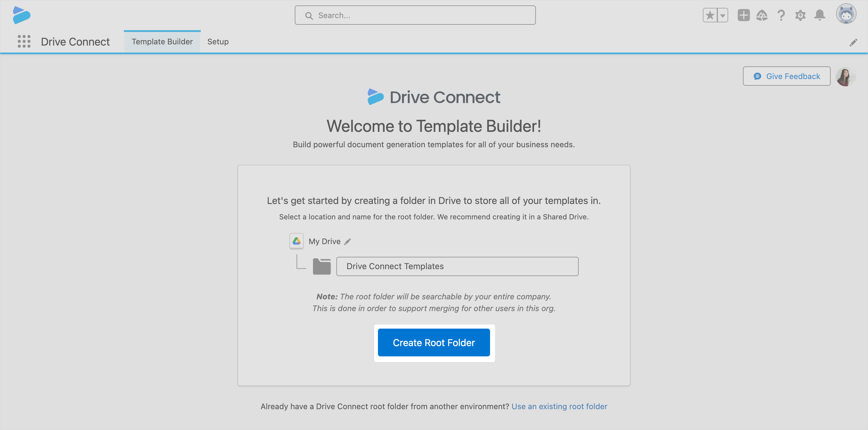Open the App Launcher dots grid
The width and height of the screenshot is (868, 430).
click(24, 41)
